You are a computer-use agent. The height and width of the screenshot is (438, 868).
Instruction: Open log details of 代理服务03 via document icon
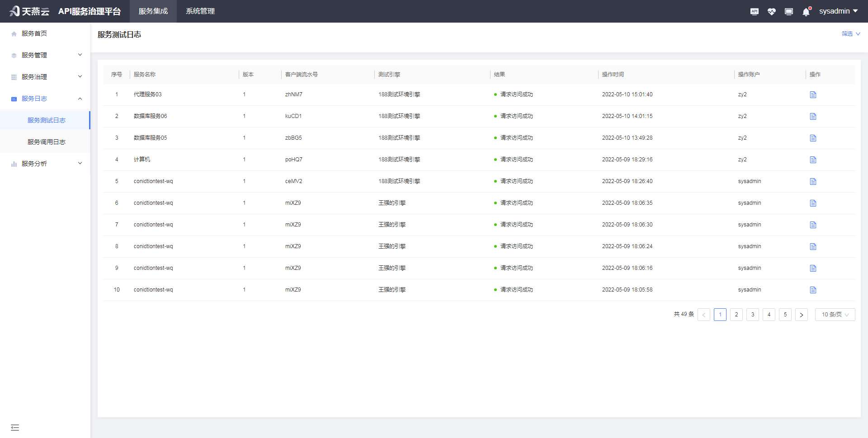coord(813,94)
